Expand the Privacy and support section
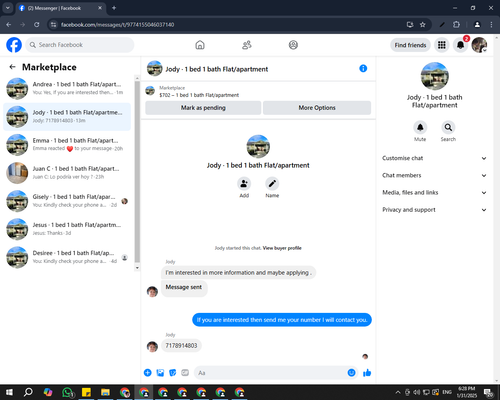Image resolution: width=500 pixels, height=400 pixels. pyautogui.click(x=434, y=210)
